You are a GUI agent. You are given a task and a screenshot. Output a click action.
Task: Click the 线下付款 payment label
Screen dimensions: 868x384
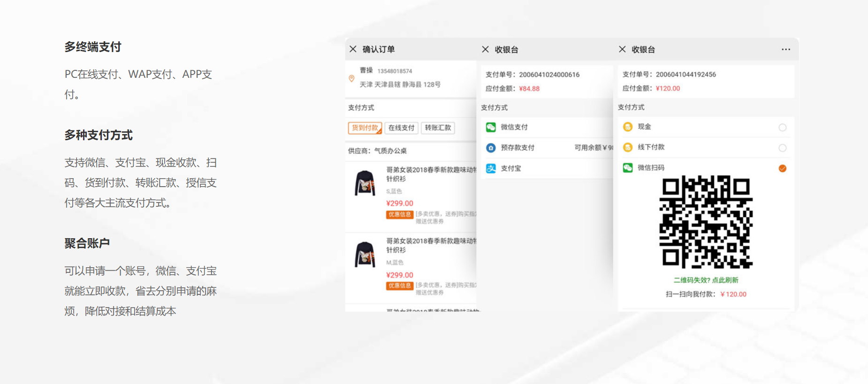651,147
